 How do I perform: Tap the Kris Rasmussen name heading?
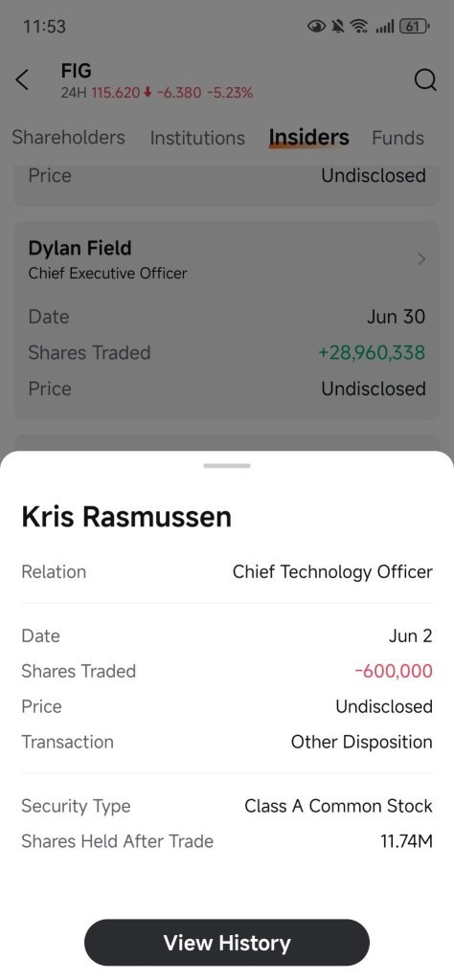(x=126, y=517)
